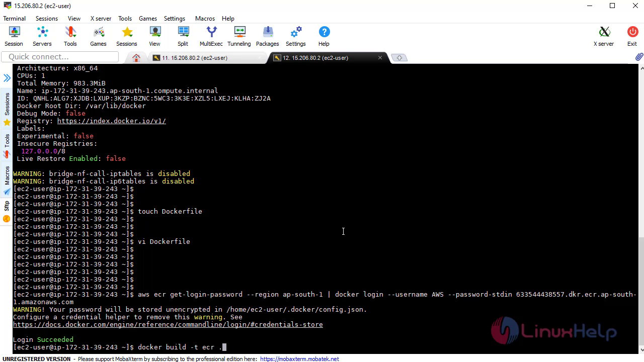Toggle the X server icon

[604, 36]
